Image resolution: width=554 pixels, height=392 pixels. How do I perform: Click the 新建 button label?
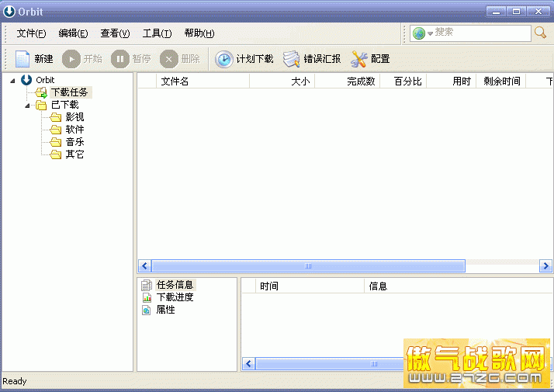tap(43, 59)
